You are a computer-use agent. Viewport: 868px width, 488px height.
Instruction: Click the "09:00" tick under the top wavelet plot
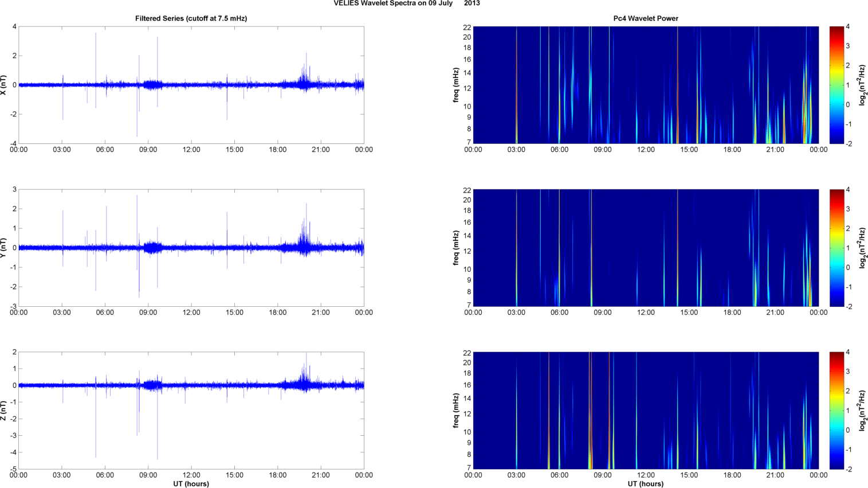click(x=603, y=150)
